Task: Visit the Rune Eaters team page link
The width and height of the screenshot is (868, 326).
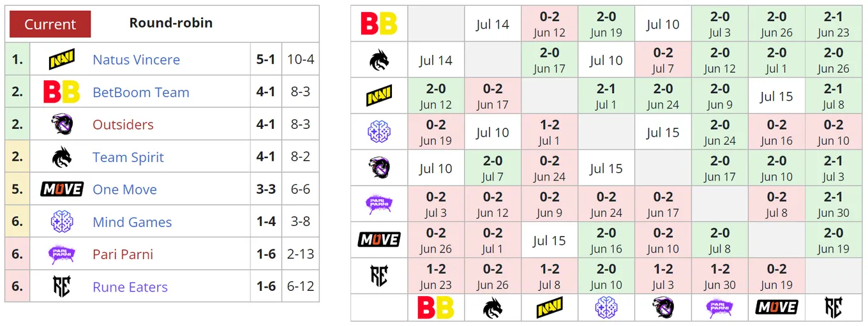Action: [x=130, y=287]
